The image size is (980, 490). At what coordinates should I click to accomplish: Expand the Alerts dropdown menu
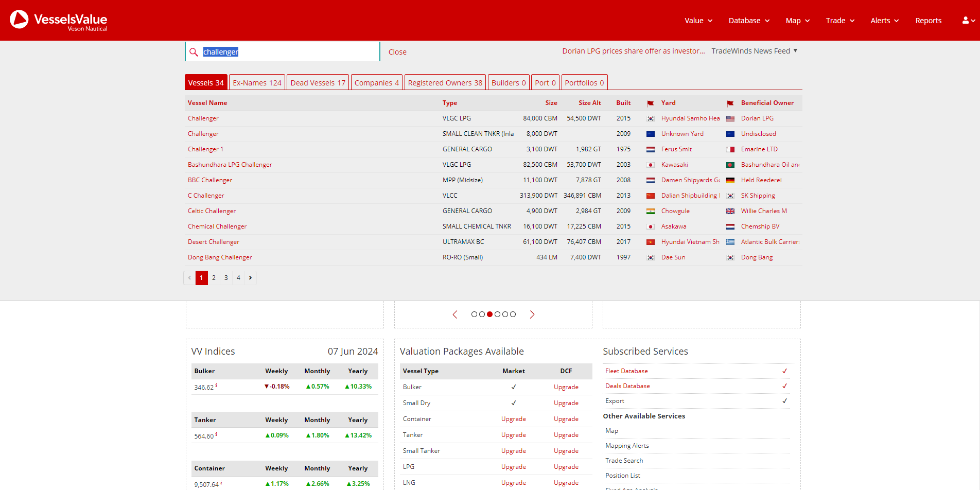click(x=885, y=21)
